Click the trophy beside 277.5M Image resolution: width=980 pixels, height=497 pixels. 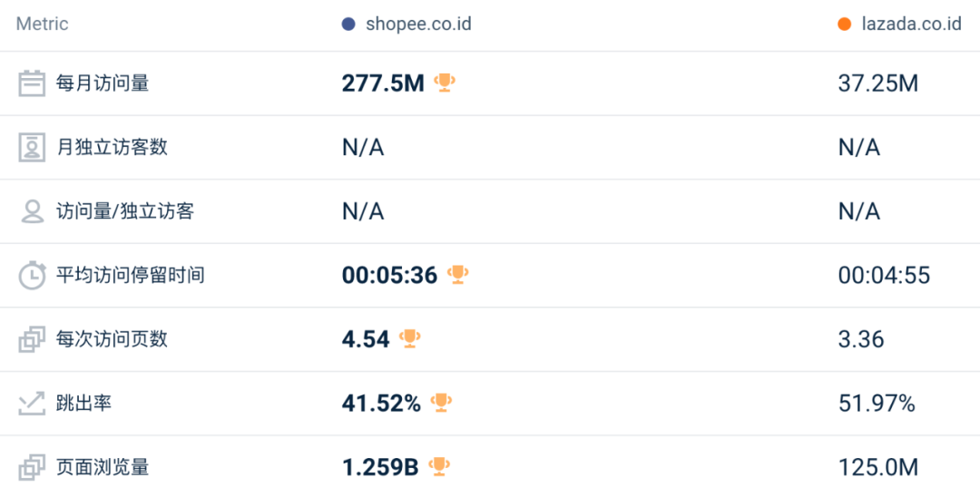tap(444, 83)
